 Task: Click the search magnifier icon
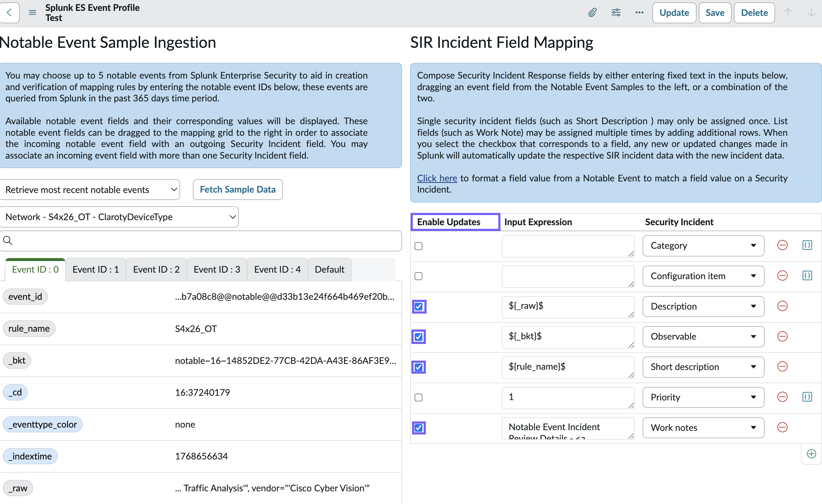(x=8, y=240)
